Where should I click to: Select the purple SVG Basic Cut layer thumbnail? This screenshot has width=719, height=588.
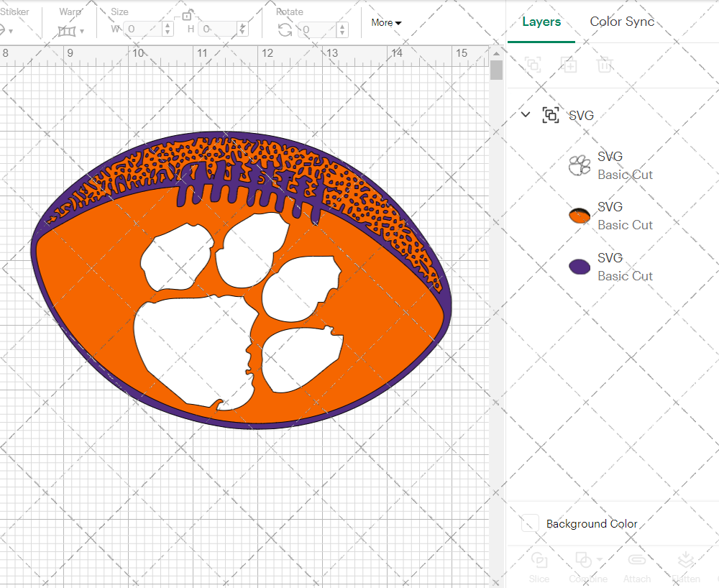pos(578,266)
